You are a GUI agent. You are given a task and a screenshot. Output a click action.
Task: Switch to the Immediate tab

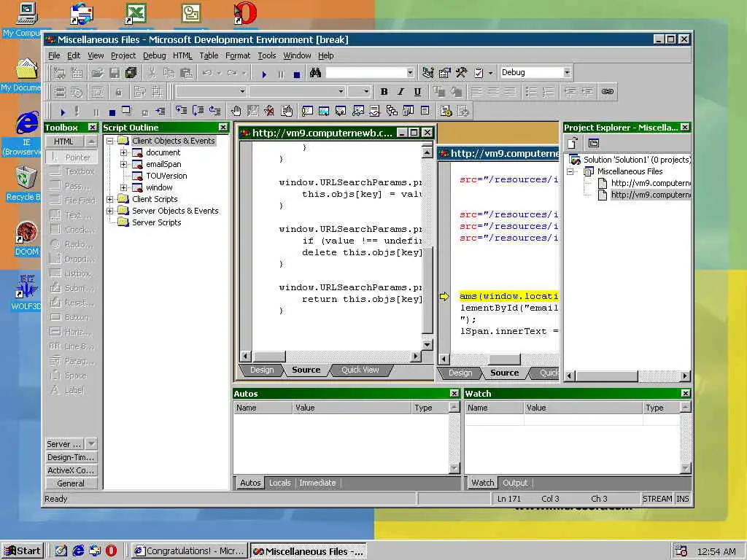[317, 483]
